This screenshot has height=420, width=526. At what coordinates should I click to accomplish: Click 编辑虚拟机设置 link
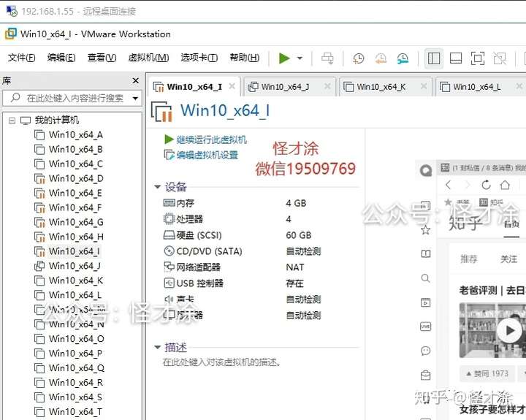click(x=207, y=155)
